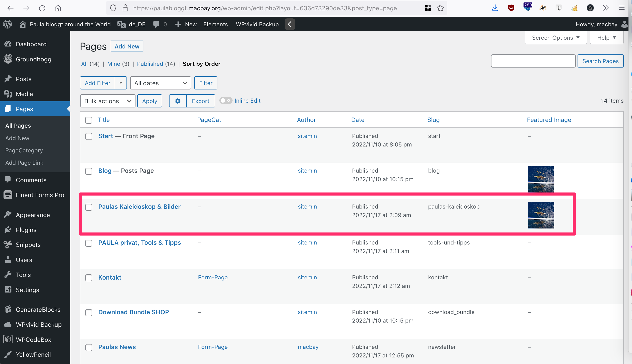Screen dimensions: 632x364
Task: Open the Bulk actions dropdown
Action: point(108,101)
